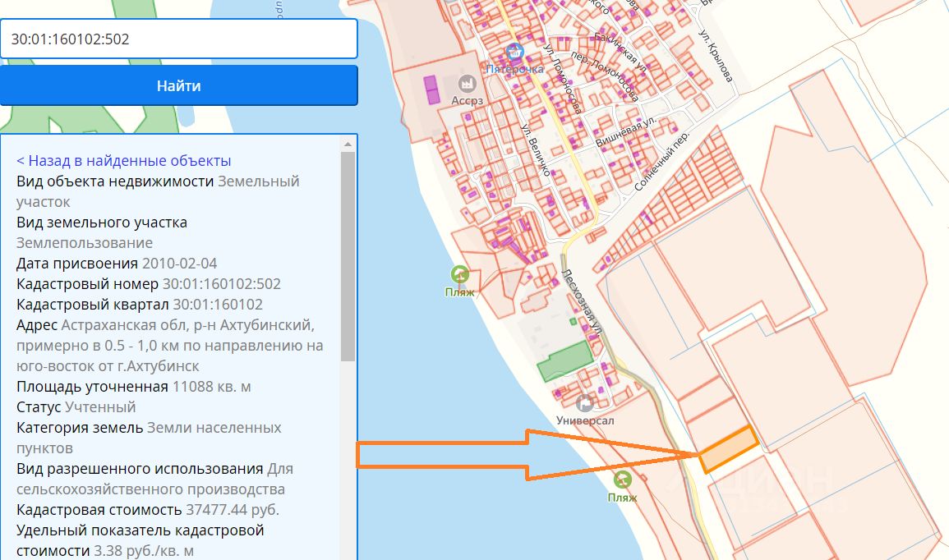Click the green parcel near Универсал
949x560 pixels.
coord(565,361)
